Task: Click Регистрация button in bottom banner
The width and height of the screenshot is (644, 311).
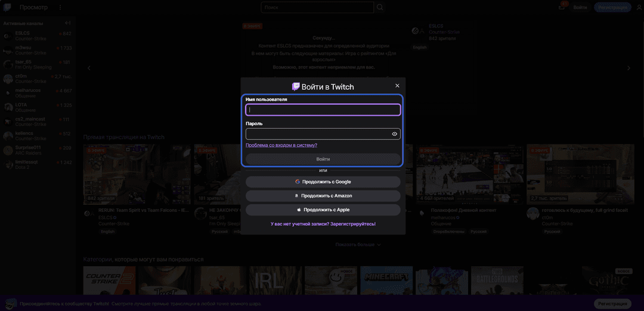Action: (612, 303)
